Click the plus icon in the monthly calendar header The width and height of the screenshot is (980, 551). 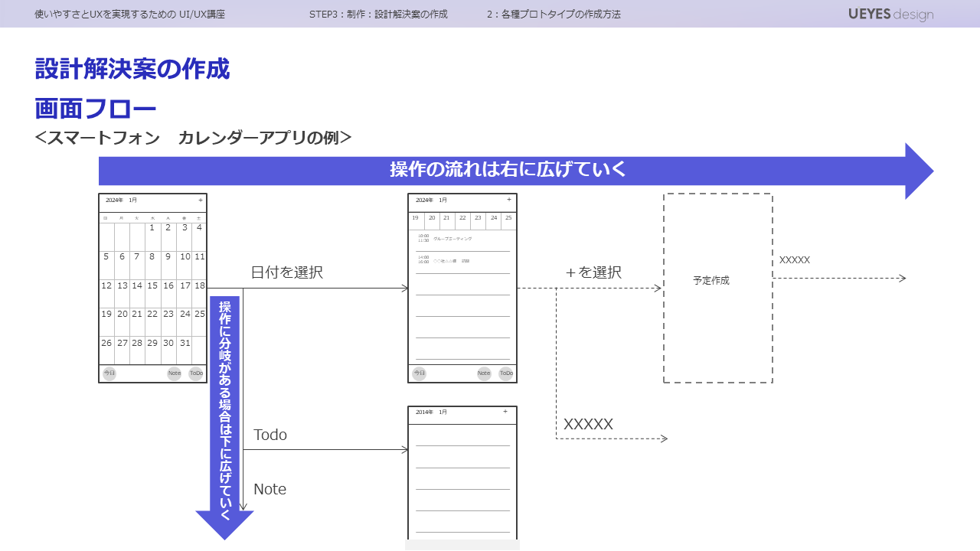click(x=201, y=201)
